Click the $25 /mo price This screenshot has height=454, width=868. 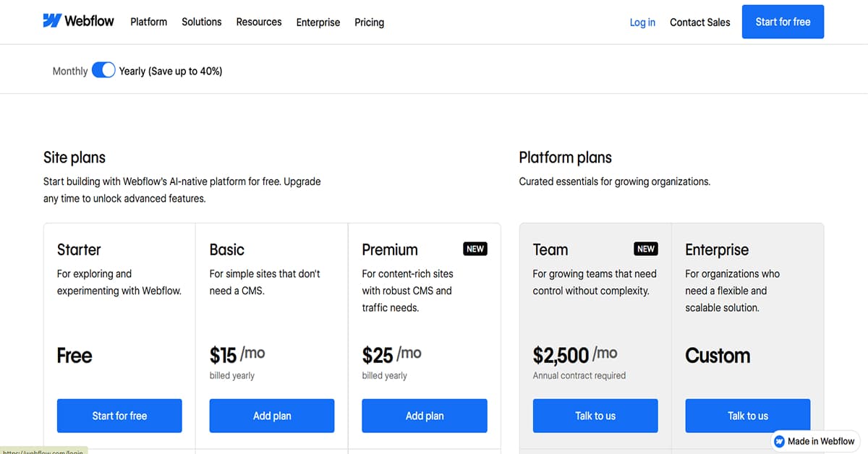pyautogui.click(x=391, y=355)
